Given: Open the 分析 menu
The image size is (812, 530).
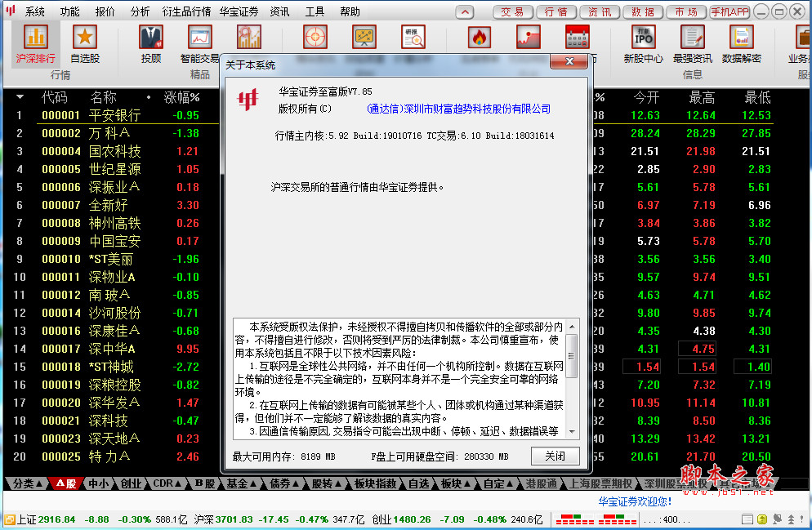Looking at the screenshot, I should pos(140,11).
